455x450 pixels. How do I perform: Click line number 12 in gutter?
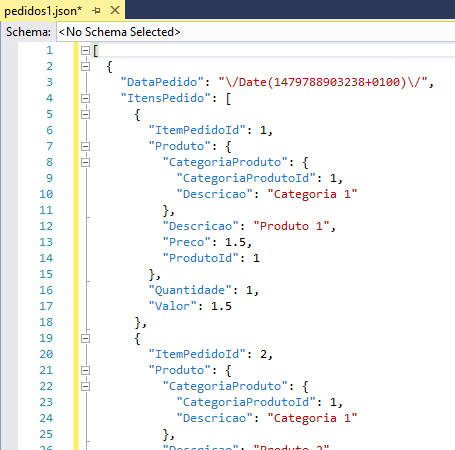pyautogui.click(x=46, y=226)
